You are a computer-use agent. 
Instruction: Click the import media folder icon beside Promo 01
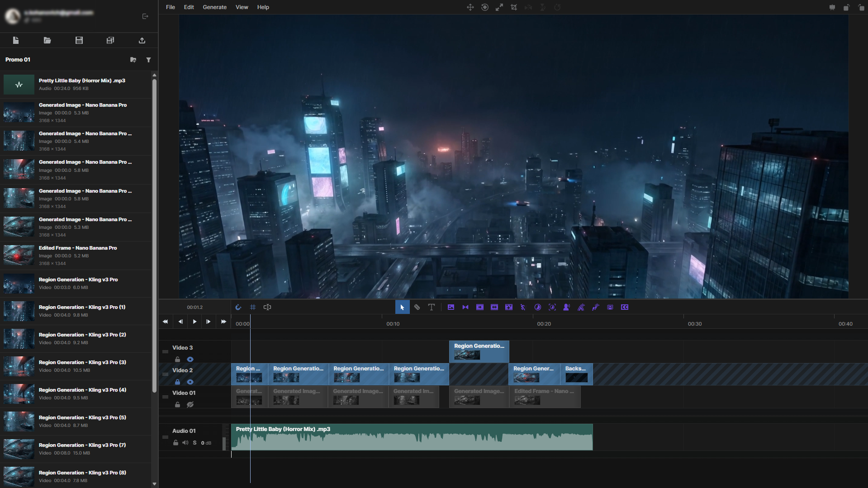click(x=133, y=60)
